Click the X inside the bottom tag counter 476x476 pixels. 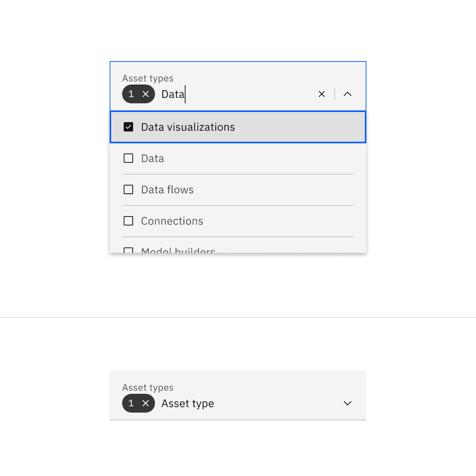pyautogui.click(x=145, y=403)
